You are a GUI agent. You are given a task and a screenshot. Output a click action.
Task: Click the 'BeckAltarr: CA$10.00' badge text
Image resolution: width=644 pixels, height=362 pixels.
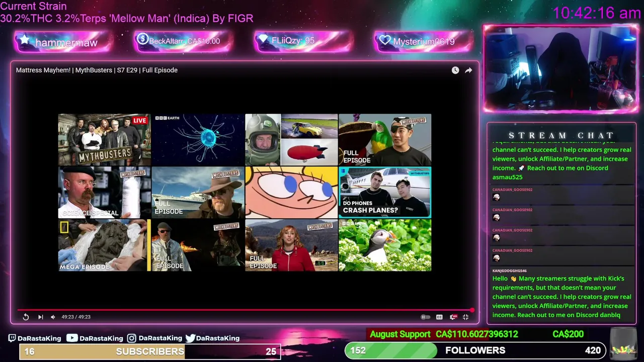click(185, 41)
